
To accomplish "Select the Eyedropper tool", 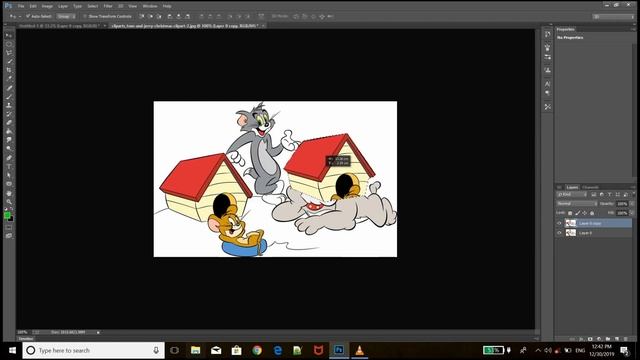I will pos(9,79).
